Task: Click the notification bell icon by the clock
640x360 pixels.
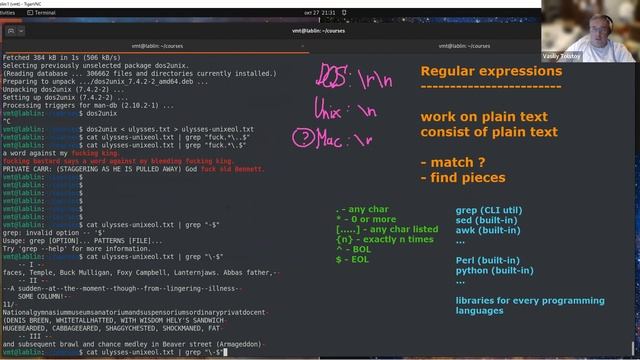Action: pyautogui.click(x=344, y=13)
